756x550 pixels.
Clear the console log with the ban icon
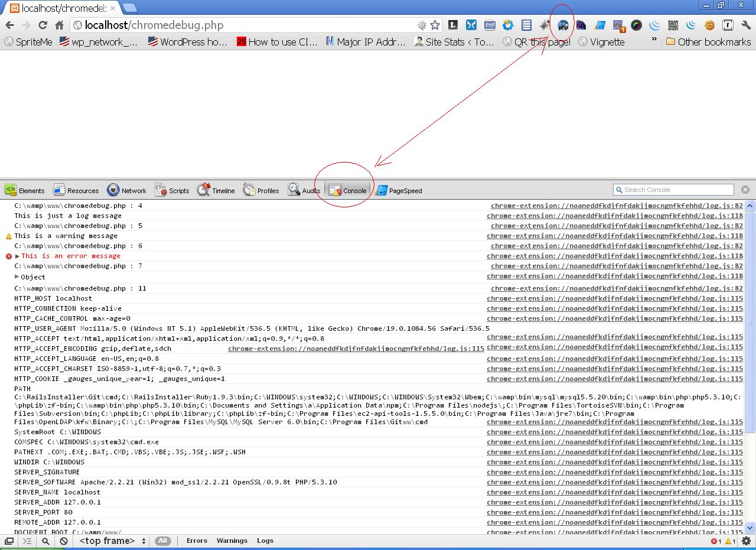pos(64,541)
